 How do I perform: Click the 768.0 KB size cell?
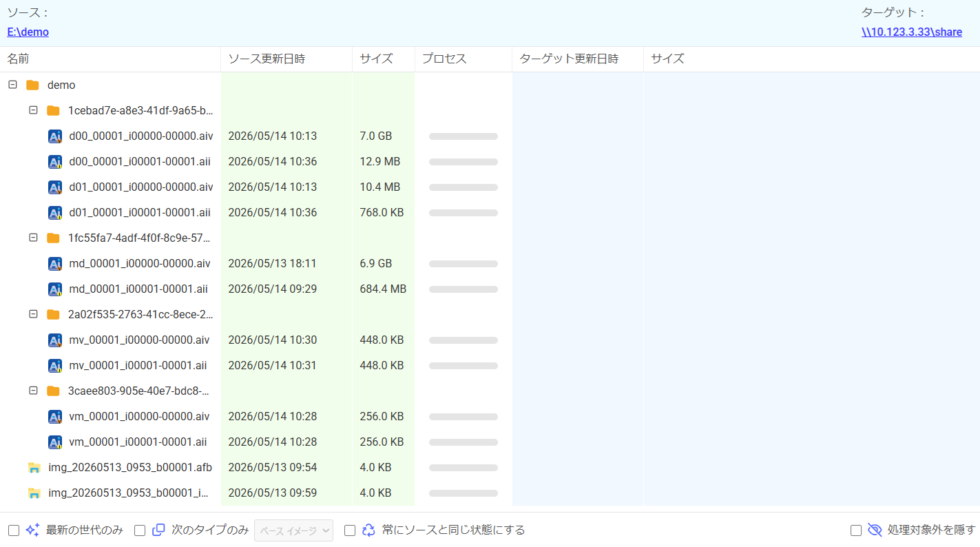coord(382,213)
